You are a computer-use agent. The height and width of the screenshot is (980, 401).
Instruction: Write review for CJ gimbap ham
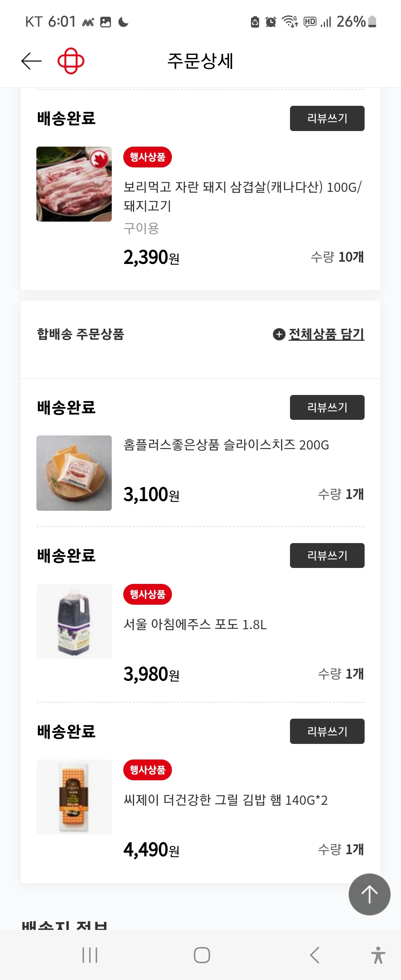point(327,731)
